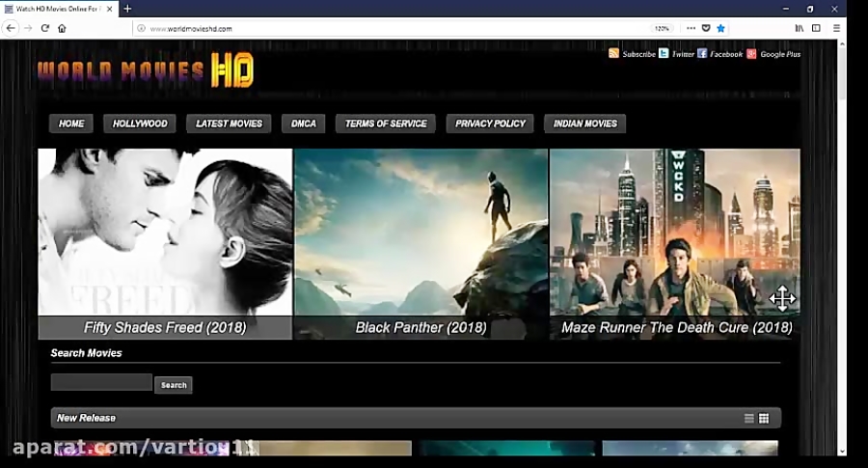Click the page vertical scrollbar thumb
This screenshot has height=468, width=868.
coord(842,74)
